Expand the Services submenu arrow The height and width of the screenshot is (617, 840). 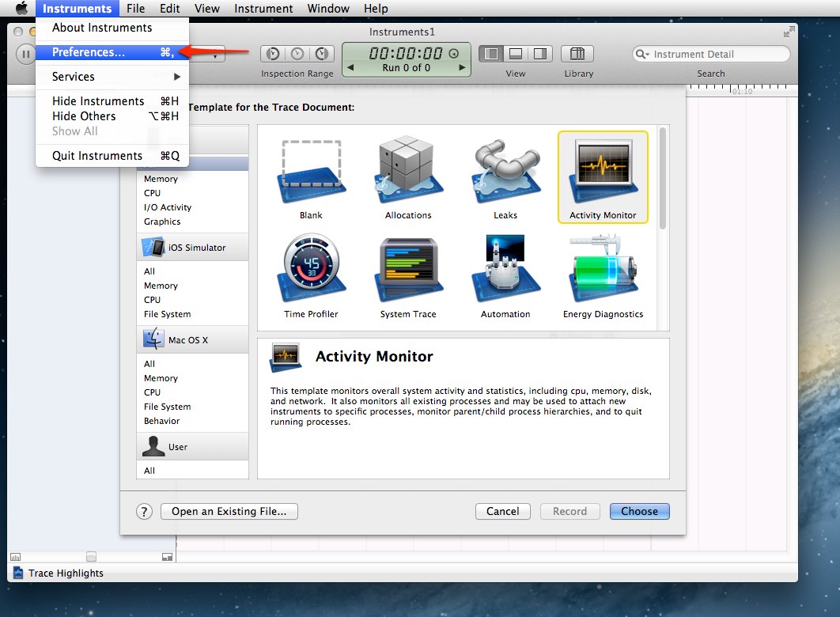(177, 77)
